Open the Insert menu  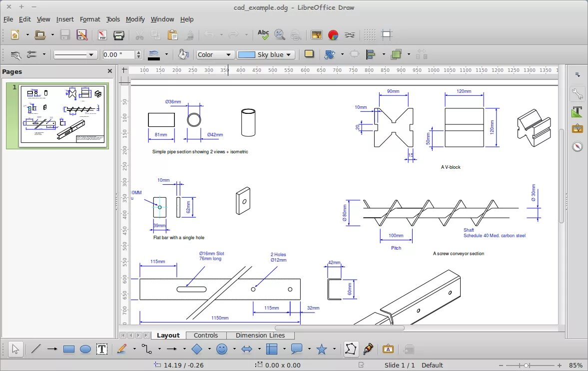[65, 19]
